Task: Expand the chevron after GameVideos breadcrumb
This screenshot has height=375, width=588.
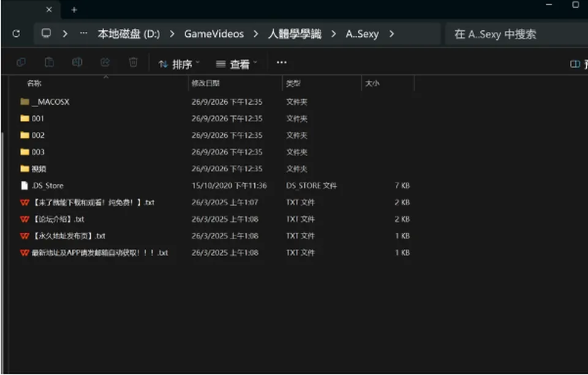Action: 256,34
